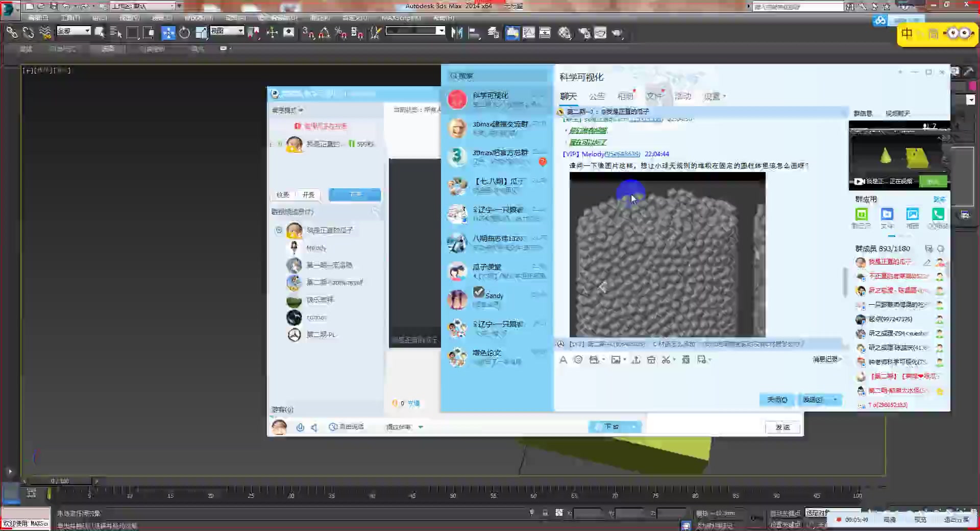Viewport: 980px width, 531px height.
Task: Activate Bind to Space Warp tool
Action: (45, 33)
